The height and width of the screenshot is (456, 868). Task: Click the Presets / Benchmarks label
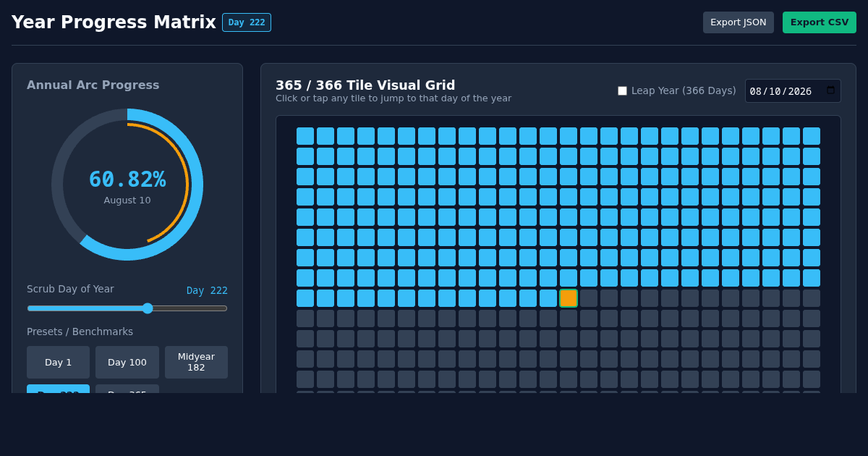(80, 332)
